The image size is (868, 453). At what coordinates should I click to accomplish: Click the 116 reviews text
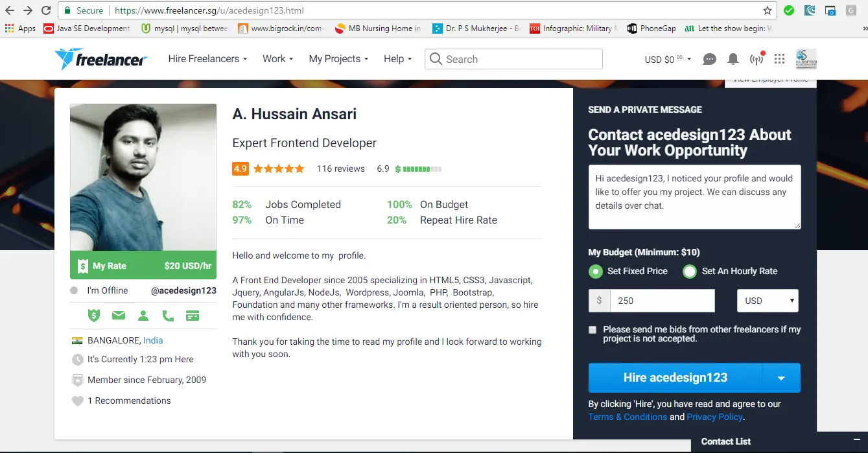tap(341, 168)
